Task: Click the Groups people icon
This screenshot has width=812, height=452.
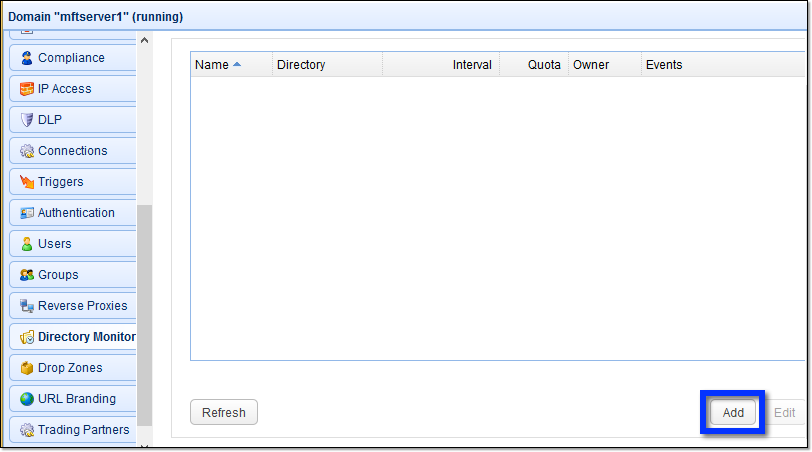Action: [x=27, y=275]
